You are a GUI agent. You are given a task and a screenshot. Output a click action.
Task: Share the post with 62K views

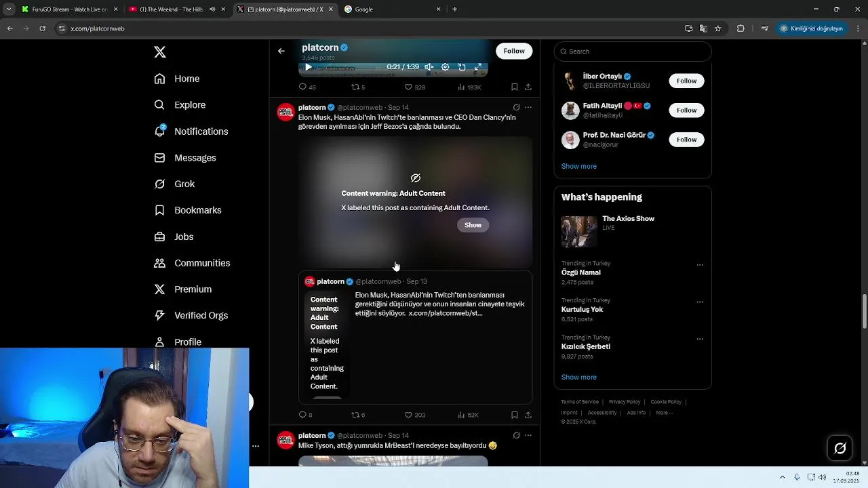tap(528, 415)
